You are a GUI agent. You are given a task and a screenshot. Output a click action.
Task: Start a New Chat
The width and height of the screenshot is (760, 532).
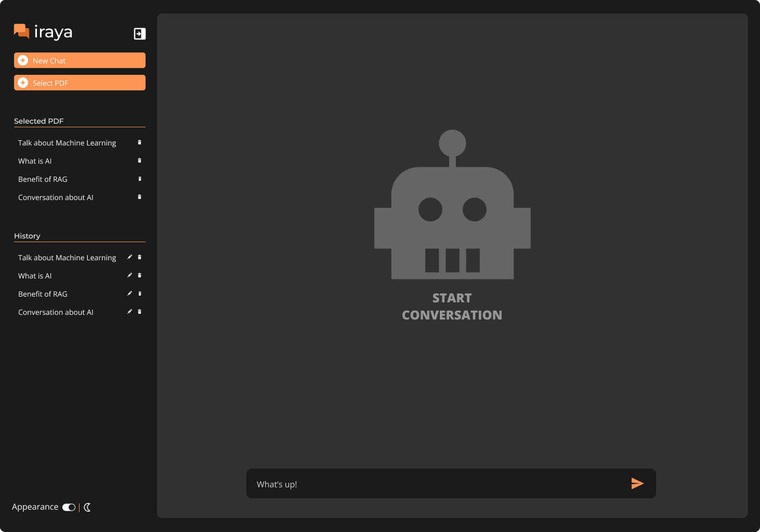tap(80, 60)
